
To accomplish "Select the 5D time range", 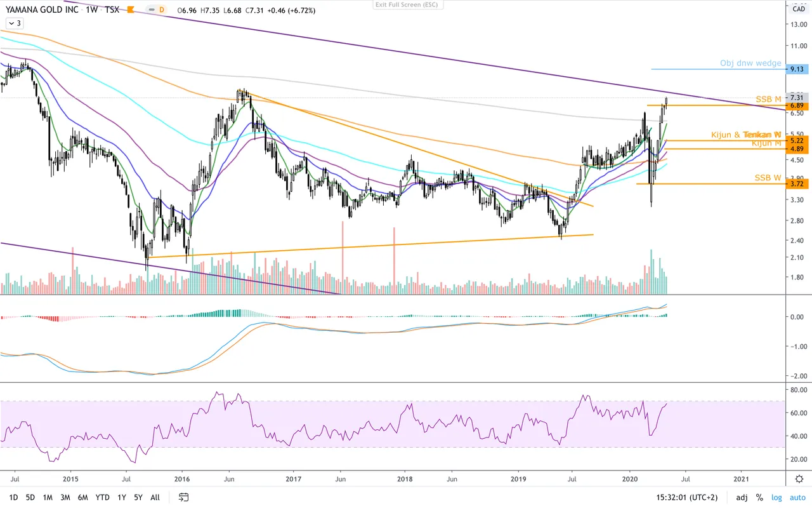I will point(30,497).
